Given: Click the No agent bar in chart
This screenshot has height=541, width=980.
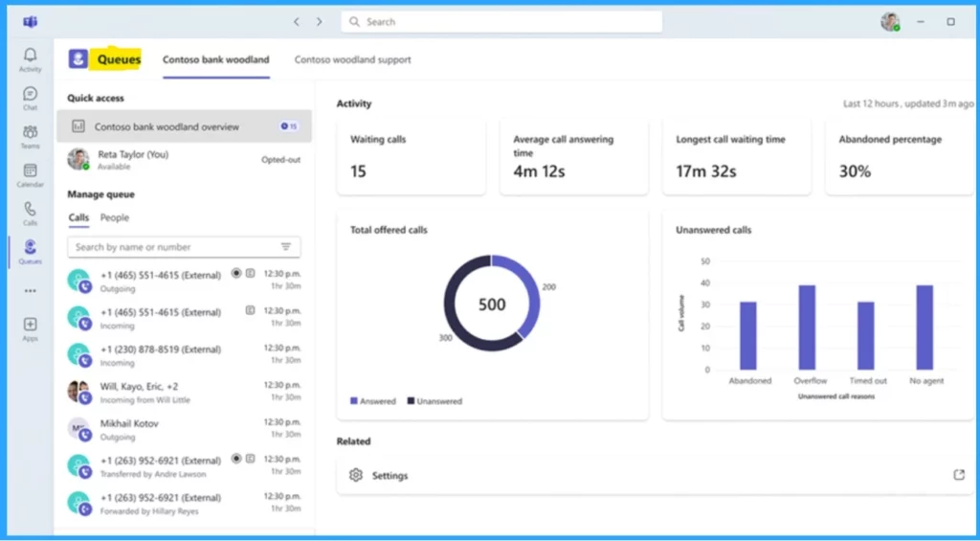Looking at the screenshot, I should pos(924,327).
